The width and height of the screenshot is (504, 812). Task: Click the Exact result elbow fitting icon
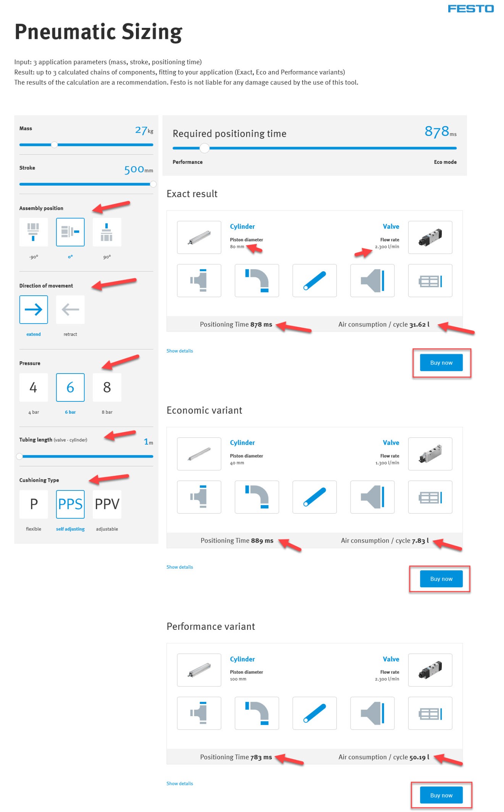pos(257,280)
